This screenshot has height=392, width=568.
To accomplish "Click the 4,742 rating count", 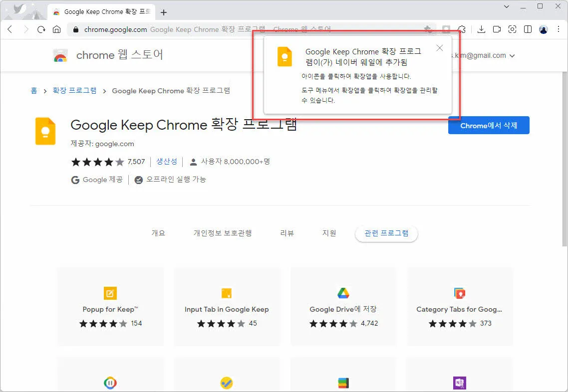I will point(369,323).
